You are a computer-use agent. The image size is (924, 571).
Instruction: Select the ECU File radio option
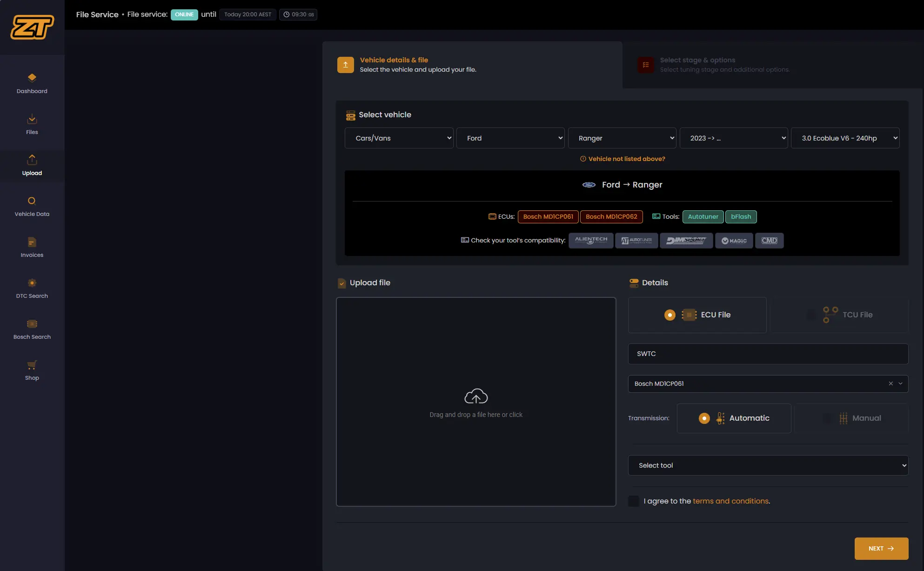point(670,315)
